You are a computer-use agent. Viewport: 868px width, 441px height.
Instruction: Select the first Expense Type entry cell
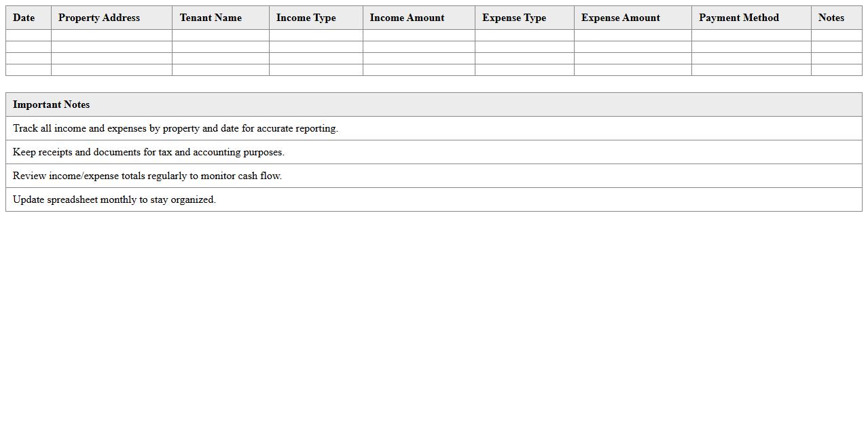524,35
